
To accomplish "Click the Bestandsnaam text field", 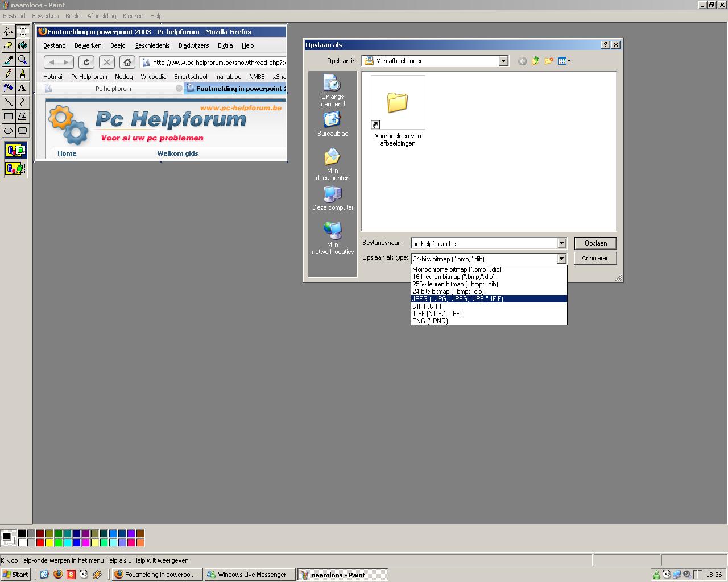I will (484, 243).
